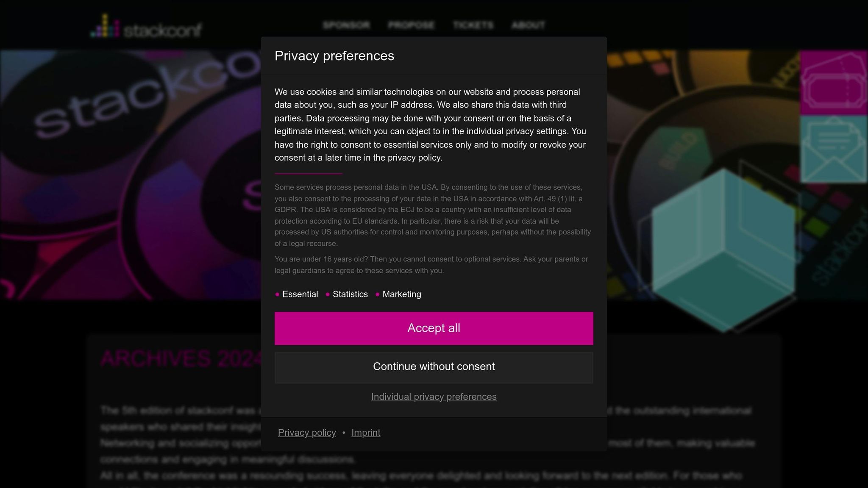Screen dimensions: 868x488
Task: Click the USA data processing notice text
Action: (x=432, y=215)
